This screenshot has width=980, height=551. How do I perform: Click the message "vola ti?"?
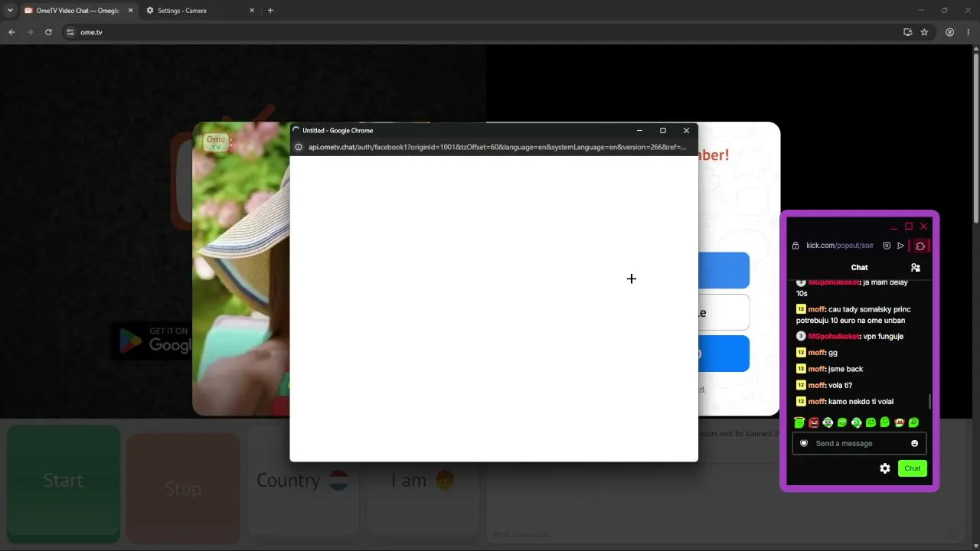point(840,385)
